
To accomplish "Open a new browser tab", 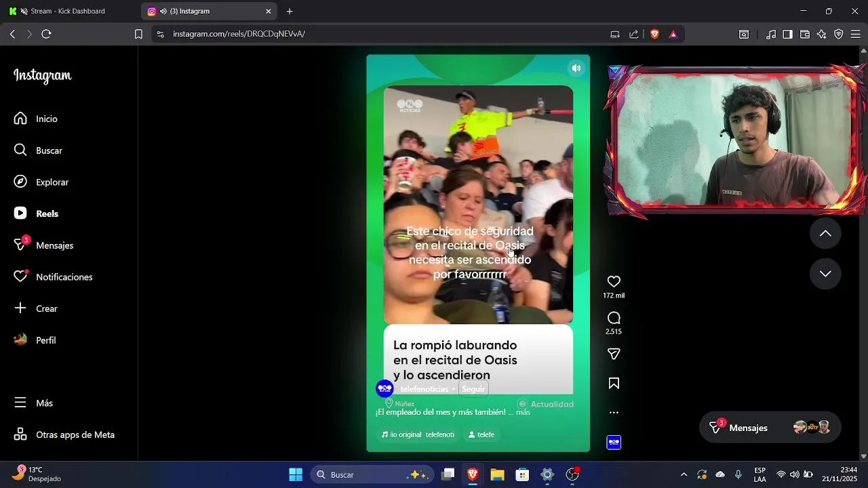I will point(290,11).
